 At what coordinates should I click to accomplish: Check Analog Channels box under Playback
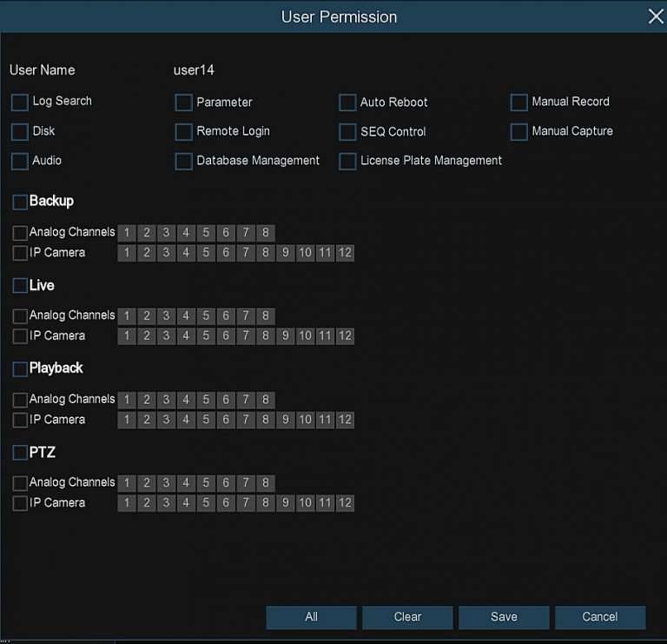tap(20, 400)
